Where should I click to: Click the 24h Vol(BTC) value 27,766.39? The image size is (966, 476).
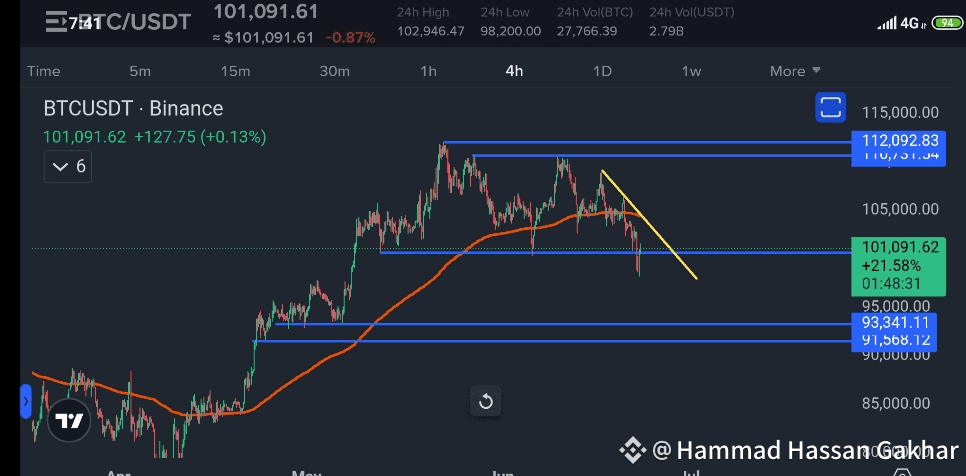(x=587, y=31)
